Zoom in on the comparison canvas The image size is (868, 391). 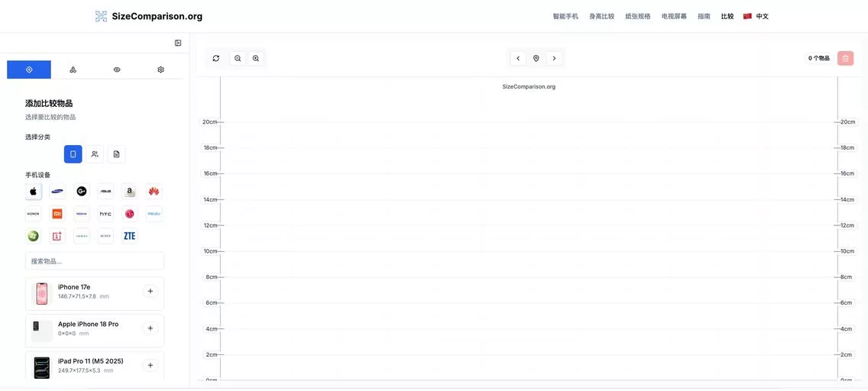point(256,58)
